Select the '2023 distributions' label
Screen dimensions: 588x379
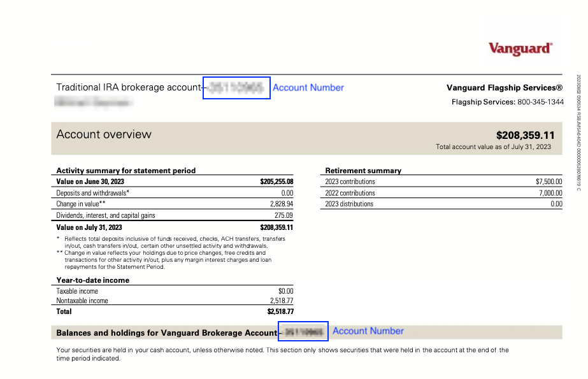click(349, 204)
